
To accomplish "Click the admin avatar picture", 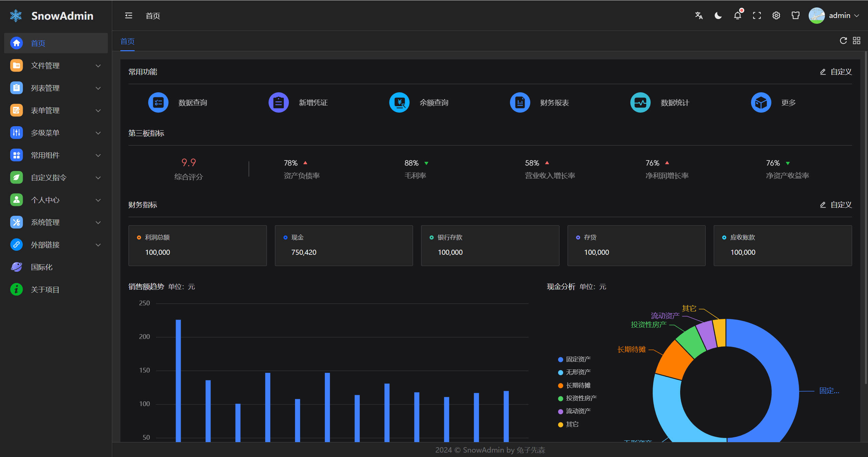I will (x=816, y=16).
